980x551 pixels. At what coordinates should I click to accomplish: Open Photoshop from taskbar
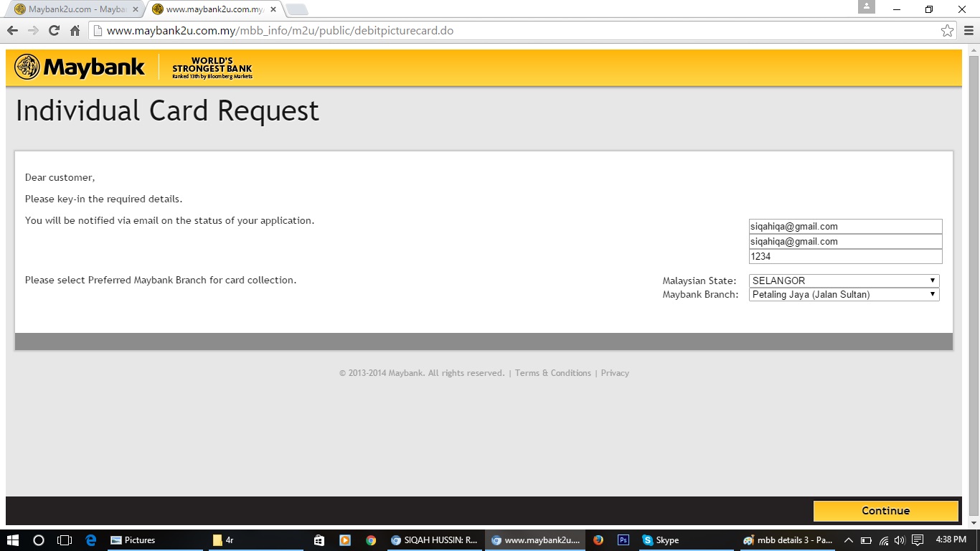pyautogui.click(x=623, y=540)
